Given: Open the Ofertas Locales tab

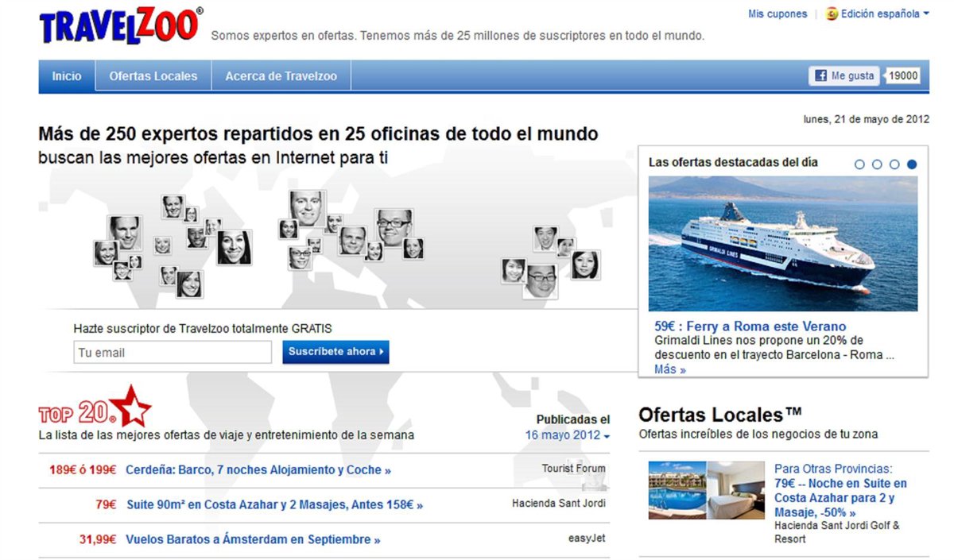Looking at the screenshot, I should (x=153, y=76).
